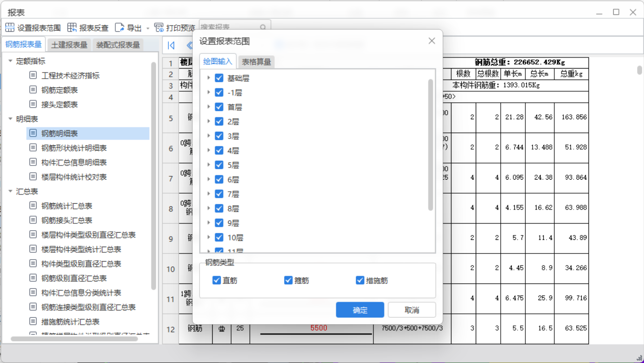
Task: Collapse the 明细表 group
Action: pos(10,119)
